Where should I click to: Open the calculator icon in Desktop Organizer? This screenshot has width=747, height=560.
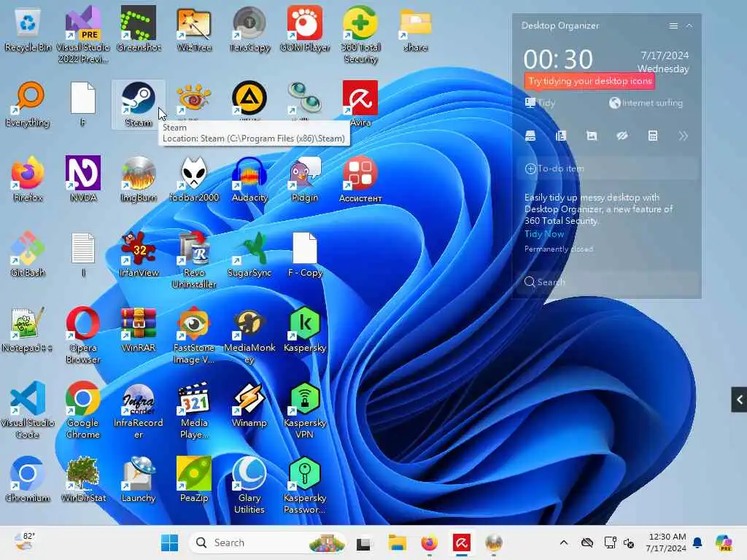tap(653, 136)
